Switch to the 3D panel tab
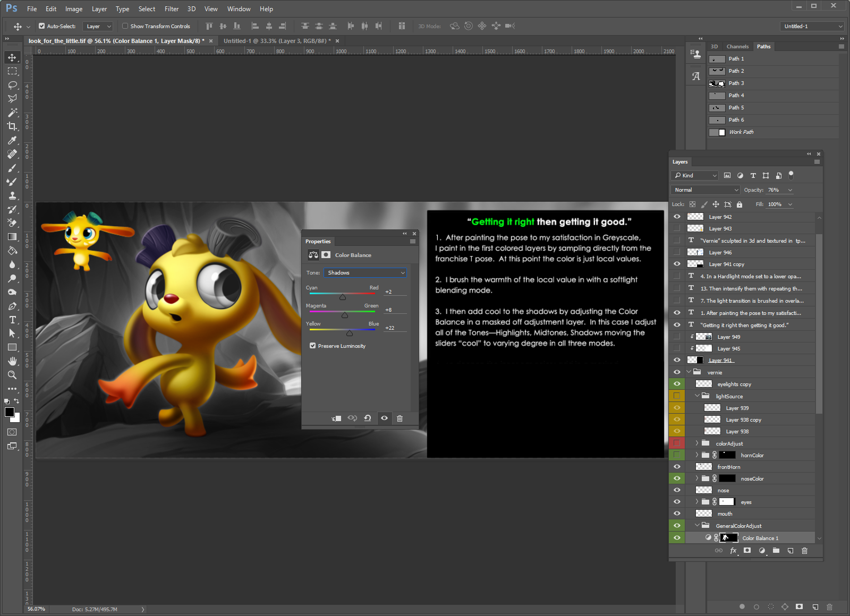Screen dimensions: 850x616 714,47
